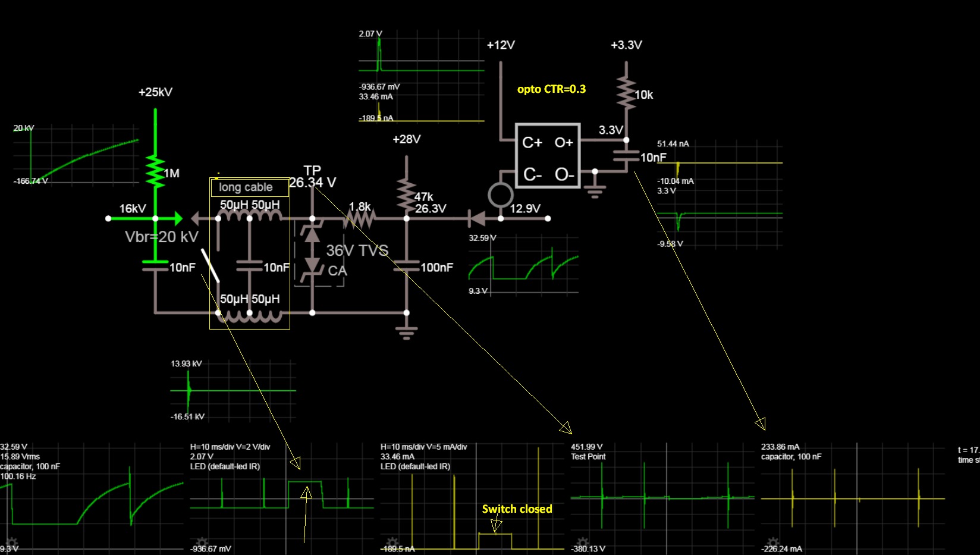Viewport: 980px width, 555px height.
Task: Select the optocoupler chip C+ O+ block
Action: (548, 156)
